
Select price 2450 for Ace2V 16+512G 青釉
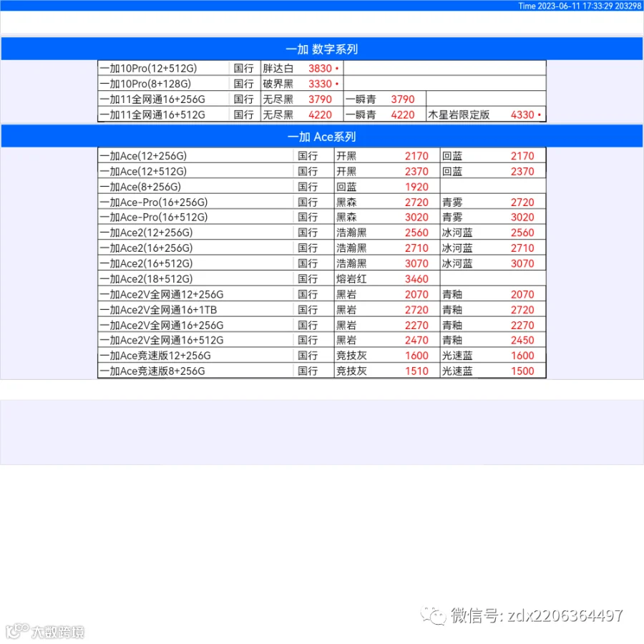pos(522,340)
